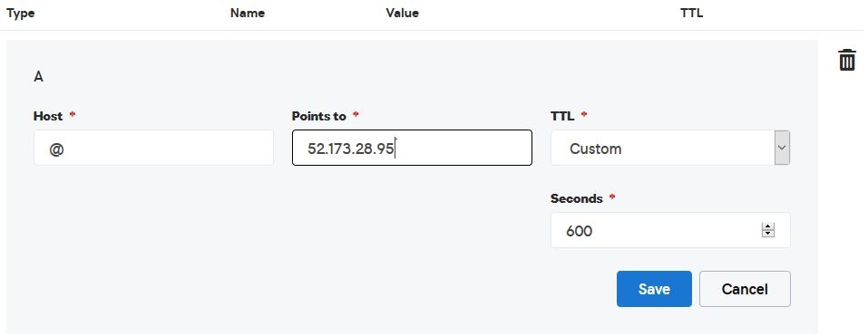
Task: Click the Host field label
Action: (x=48, y=116)
